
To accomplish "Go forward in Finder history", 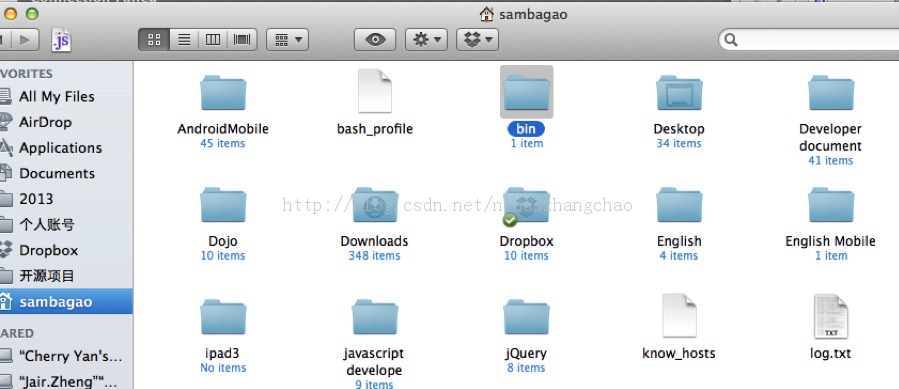I will [x=24, y=40].
